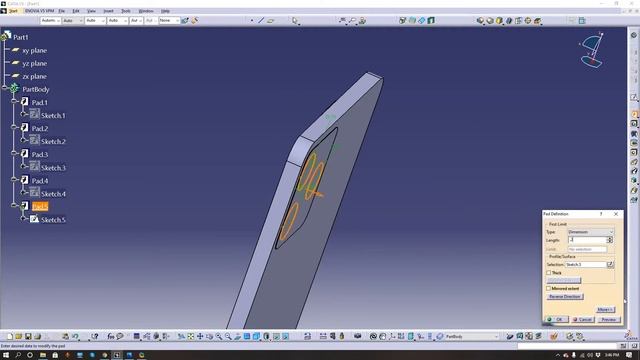
Task: Collapse the Pad.2 node expander
Action: click(14, 127)
